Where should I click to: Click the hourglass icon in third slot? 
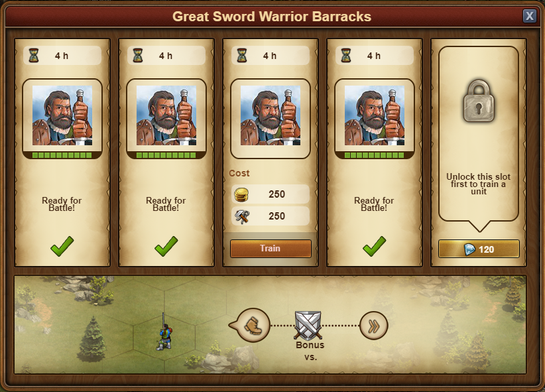click(x=242, y=56)
